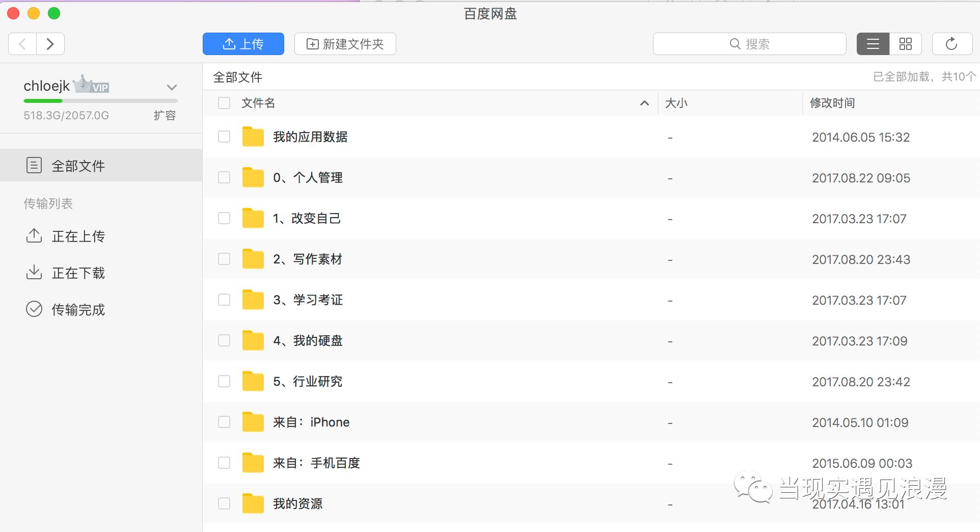Check the box for 我的应用数据
This screenshot has width=980, height=532.
click(x=224, y=137)
